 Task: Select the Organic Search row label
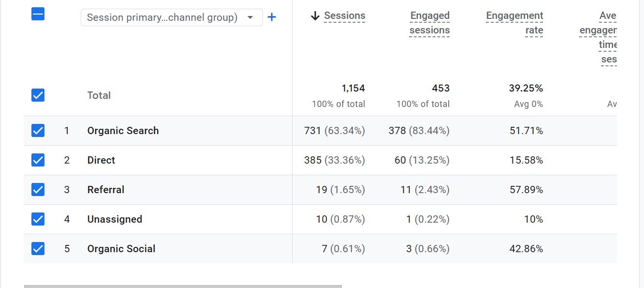123,131
